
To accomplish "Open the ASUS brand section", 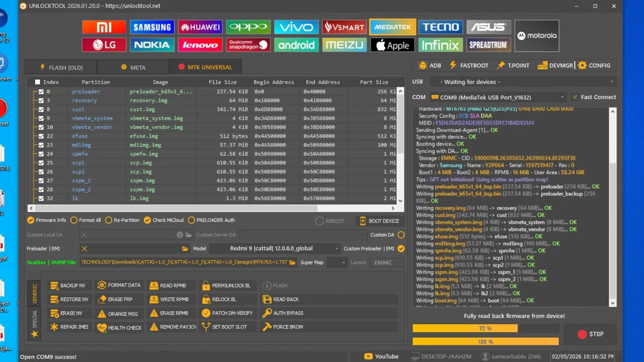I will (x=489, y=27).
